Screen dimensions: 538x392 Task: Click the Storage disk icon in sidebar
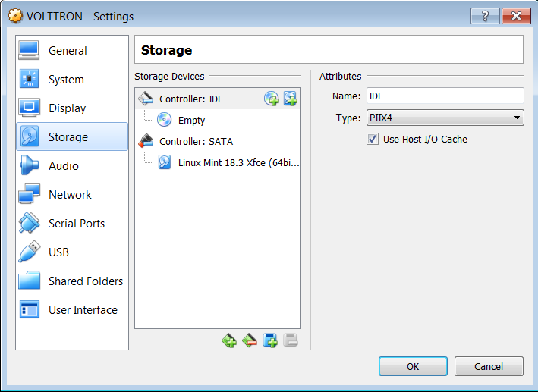[29, 136]
